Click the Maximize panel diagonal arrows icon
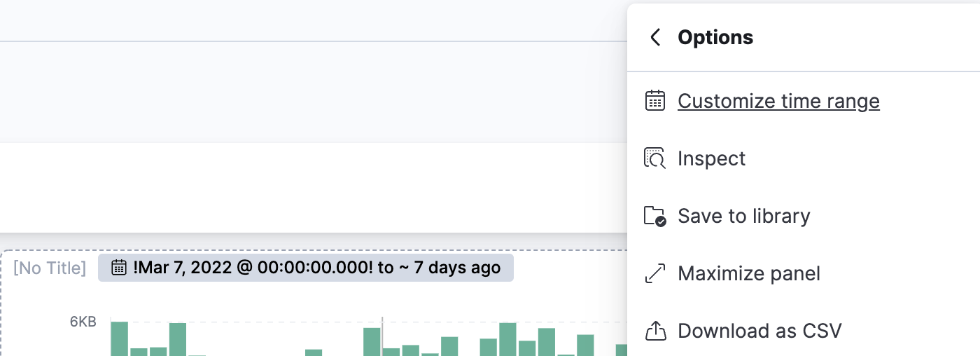980x356 pixels. [654, 273]
